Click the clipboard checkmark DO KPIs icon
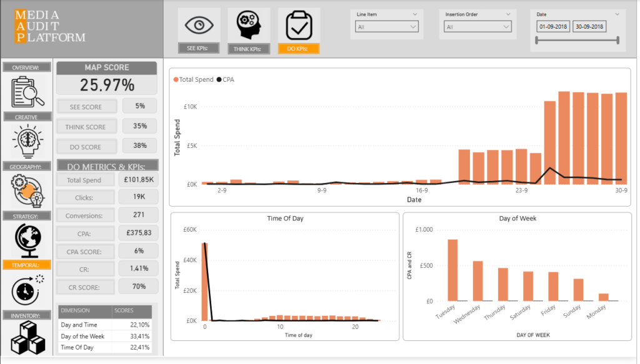Screen dimensions: 640x364 click(x=298, y=25)
